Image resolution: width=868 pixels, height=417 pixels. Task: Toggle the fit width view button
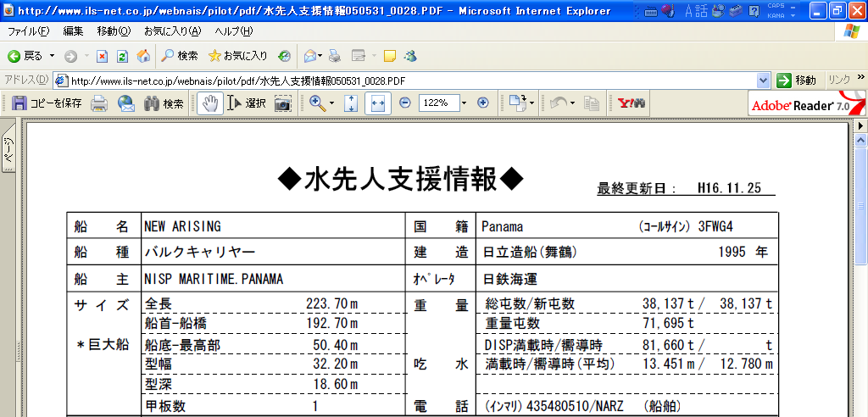[x=378, y=103]
